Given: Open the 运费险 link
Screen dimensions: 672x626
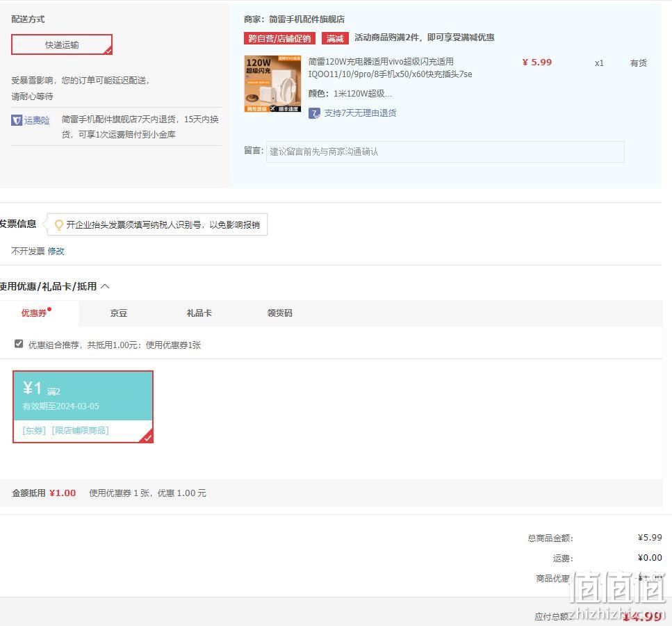Looking at the screenshot, I should pos(36,120).
